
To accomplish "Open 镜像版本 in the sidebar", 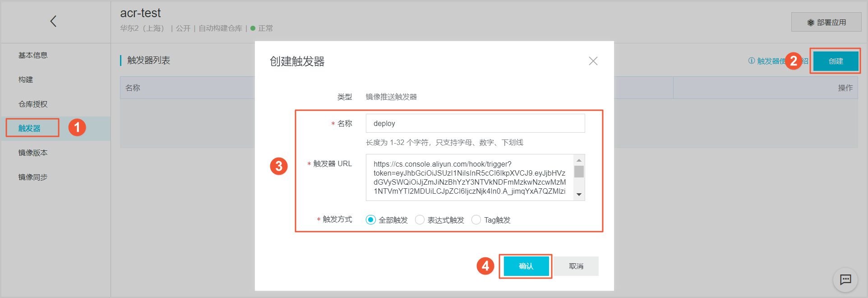I will coord(33,153).
